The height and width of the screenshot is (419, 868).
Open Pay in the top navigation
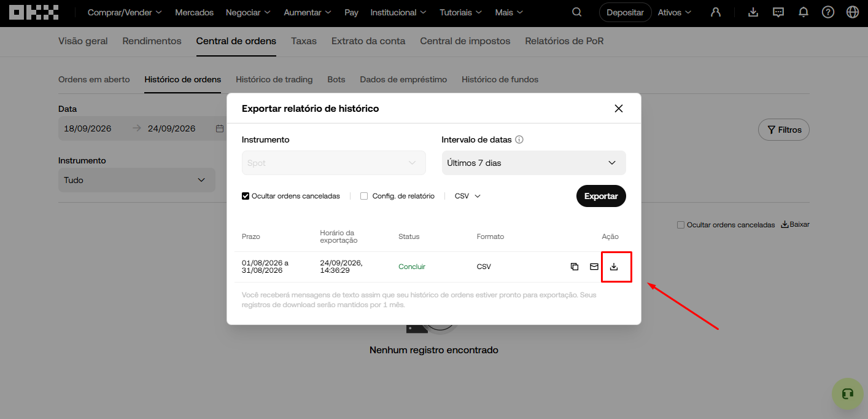click(x=351, y=12)
